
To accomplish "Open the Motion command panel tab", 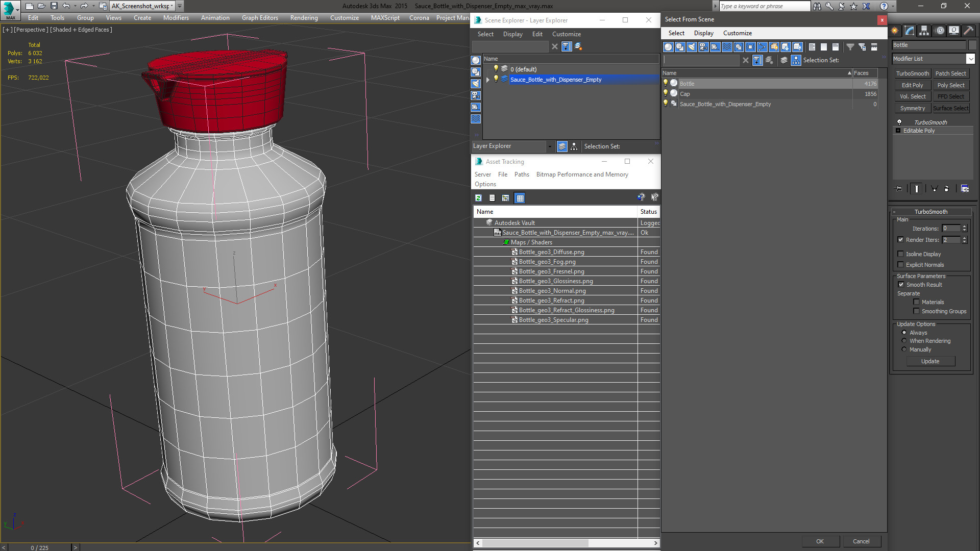I will (940, 31).
